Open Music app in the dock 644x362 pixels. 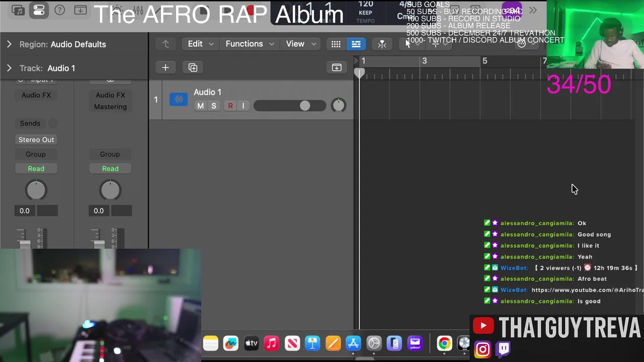click(272, 343)
